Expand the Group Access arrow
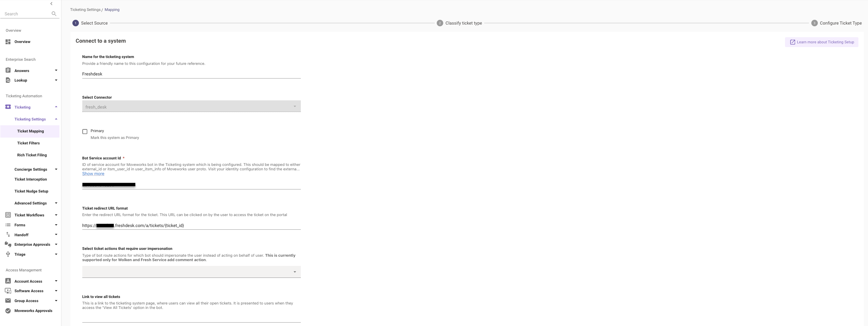 click(56, 301)
